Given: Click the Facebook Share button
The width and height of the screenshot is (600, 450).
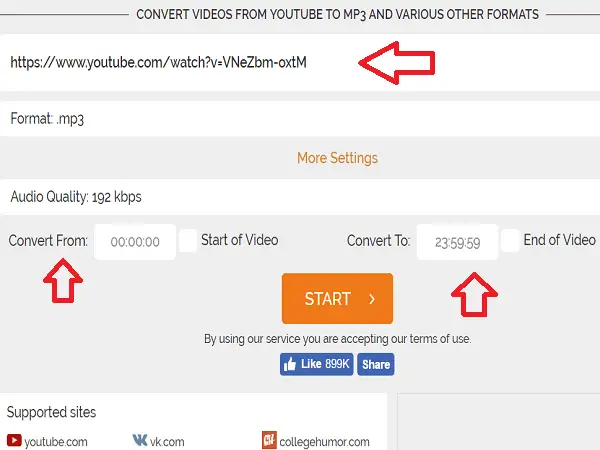Looking at the screenshot, I should [x=376, y=364].
